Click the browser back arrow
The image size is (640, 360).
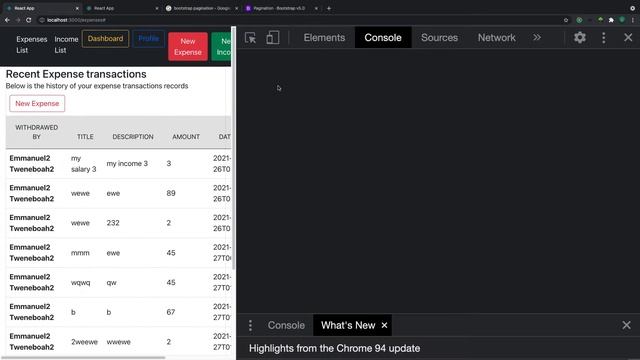coord(7,20)
